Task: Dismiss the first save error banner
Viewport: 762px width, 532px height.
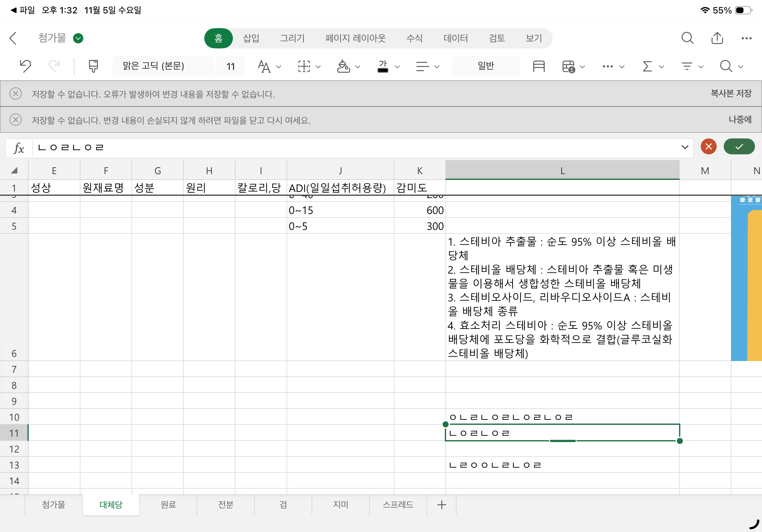Action: pos(16,93)
